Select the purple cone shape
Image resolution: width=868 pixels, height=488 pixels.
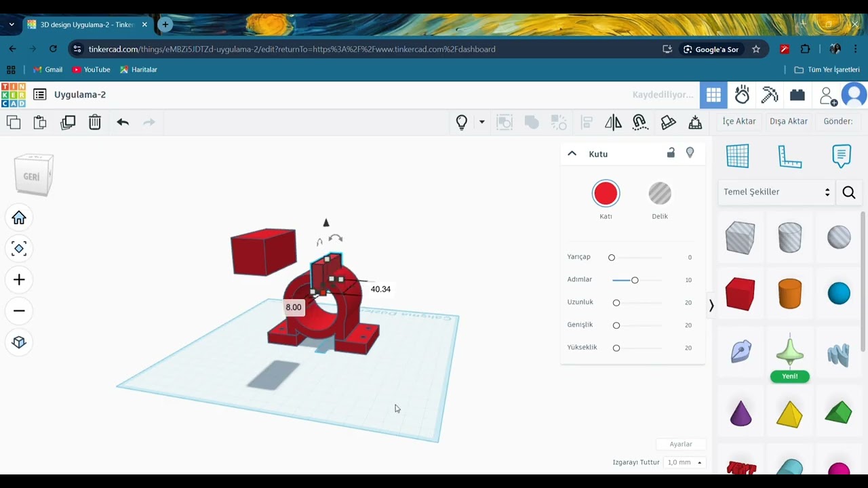click(741, 413)
